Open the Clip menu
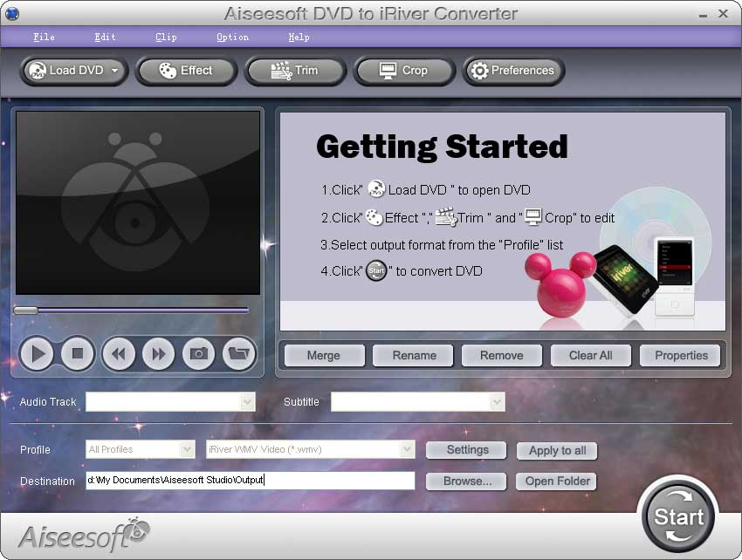742x560 pixels. click(166, 37)
